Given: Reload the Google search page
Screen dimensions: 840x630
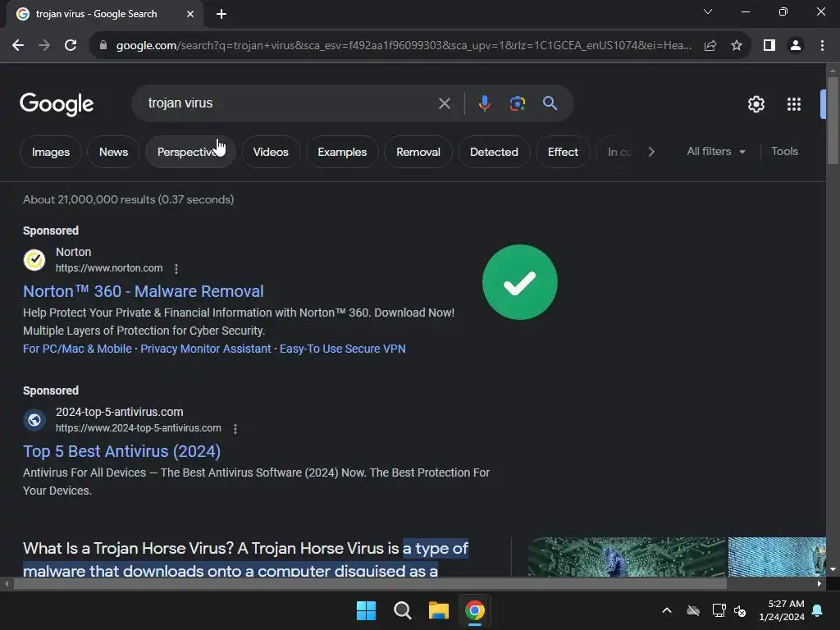Looking at the screenshot, I should pos(71,46).
